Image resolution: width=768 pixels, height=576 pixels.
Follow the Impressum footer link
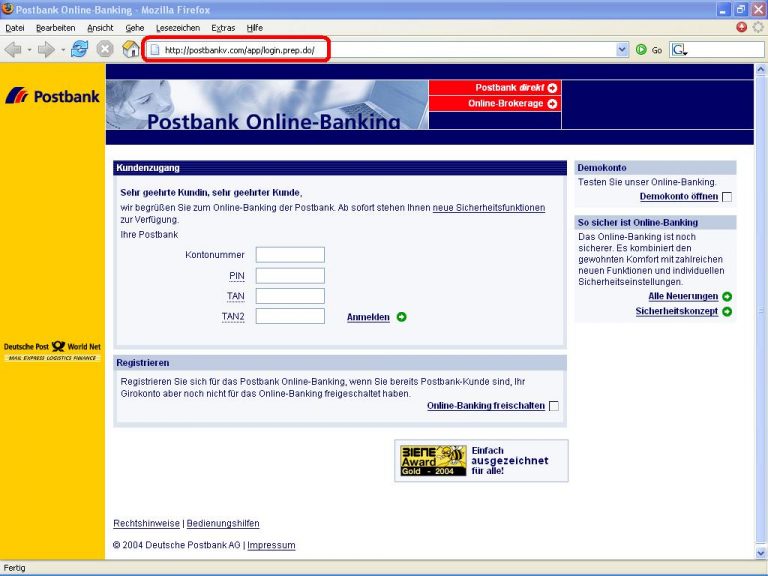(x=271, y=545)
